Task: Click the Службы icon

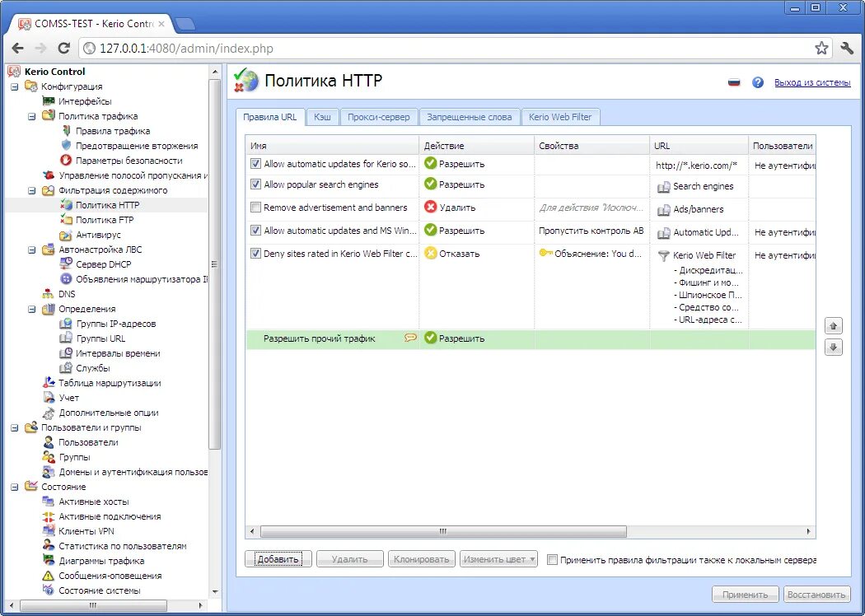Action: click(x=66, y=368)
